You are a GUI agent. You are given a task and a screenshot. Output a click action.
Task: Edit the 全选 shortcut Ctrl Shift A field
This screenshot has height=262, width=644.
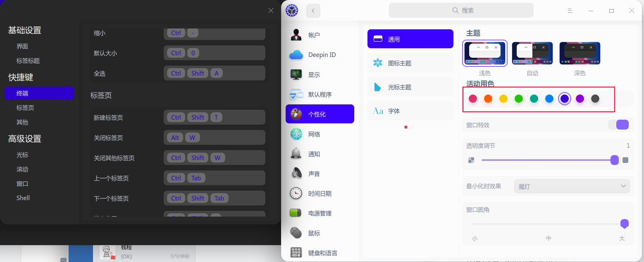click(215, 73)
